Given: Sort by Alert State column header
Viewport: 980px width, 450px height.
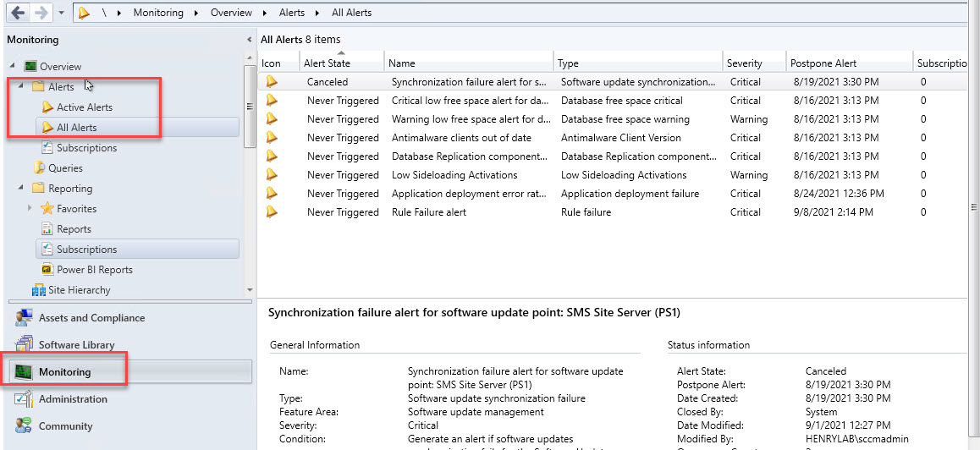Looking at the screenshot, I should [x=327, y=63].
